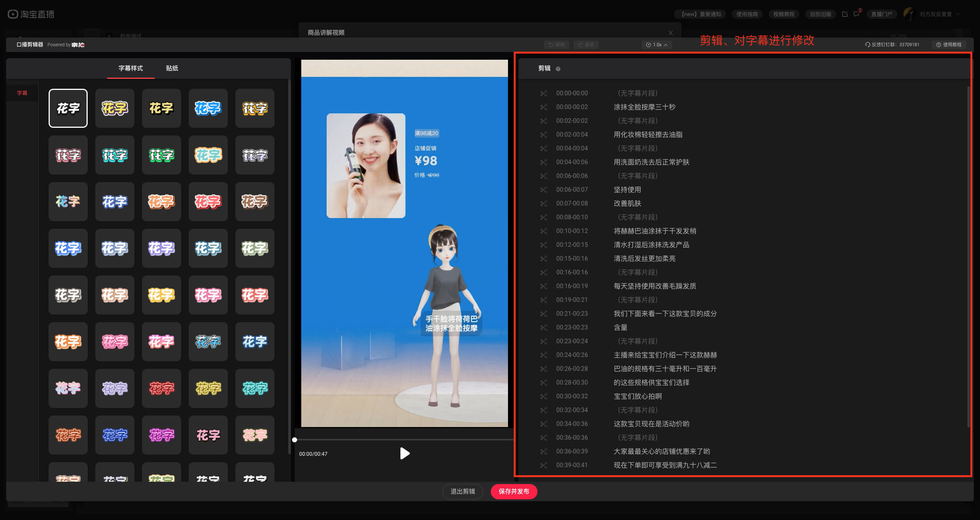Select the white plain 花字 style

click(x=68, y=108)
